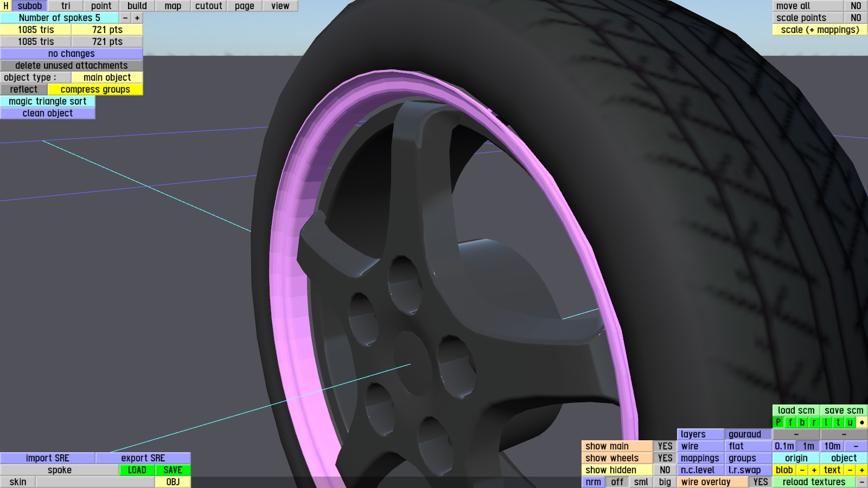Click the minus button beside 10m
Screen dimensions: 868x488
(856, 446)
